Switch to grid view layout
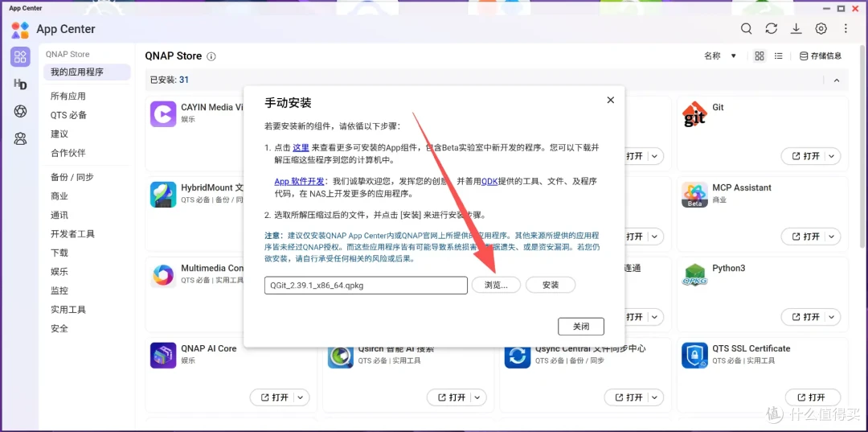The width and height of the screenshot is (868, 432). tap(759, 56)
